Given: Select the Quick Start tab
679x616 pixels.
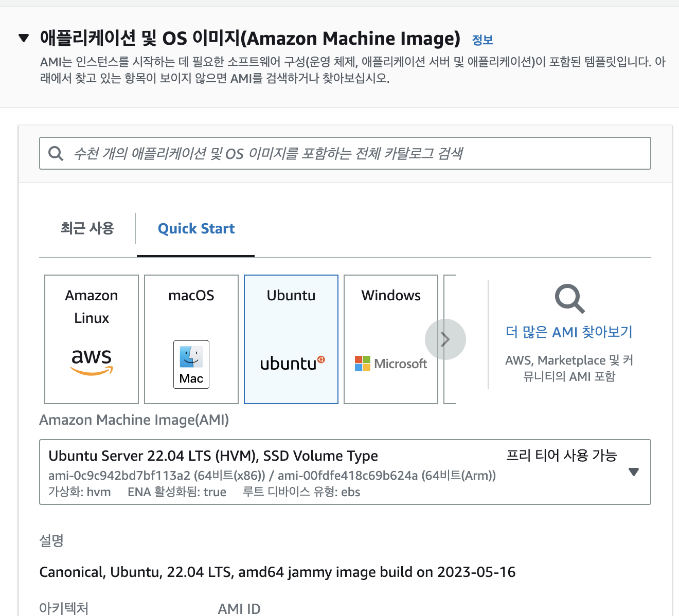Looking at the screenshot, I should click(x=196, y=229).
